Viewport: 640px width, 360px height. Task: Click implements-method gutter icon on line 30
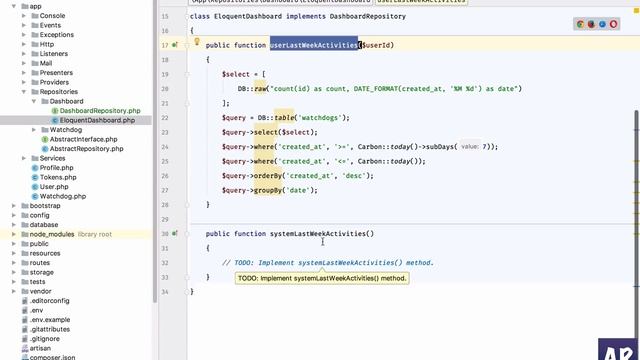pyautogui.click(x=175, y=233)
